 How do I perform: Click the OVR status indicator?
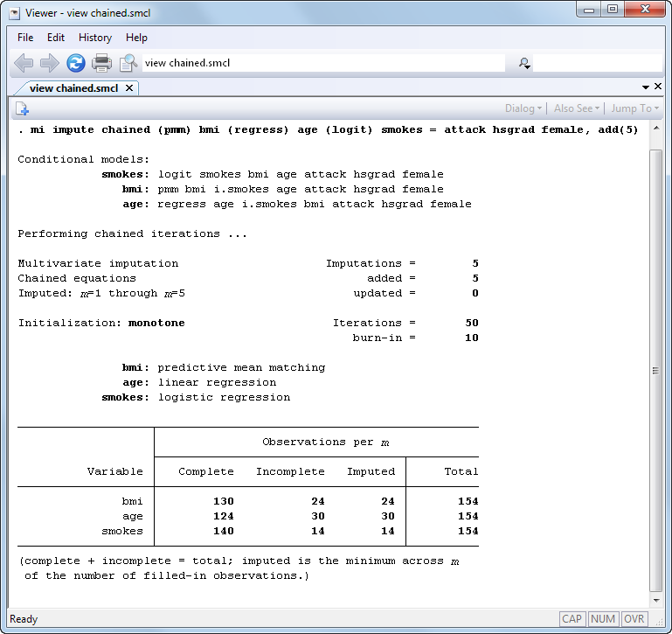click(x=634, y=619)
